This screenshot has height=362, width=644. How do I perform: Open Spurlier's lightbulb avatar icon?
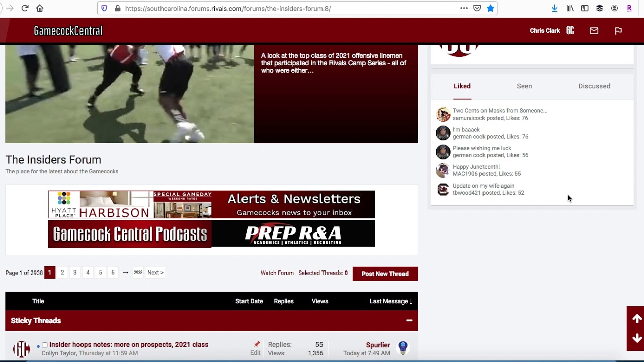(x=403, y=347)
